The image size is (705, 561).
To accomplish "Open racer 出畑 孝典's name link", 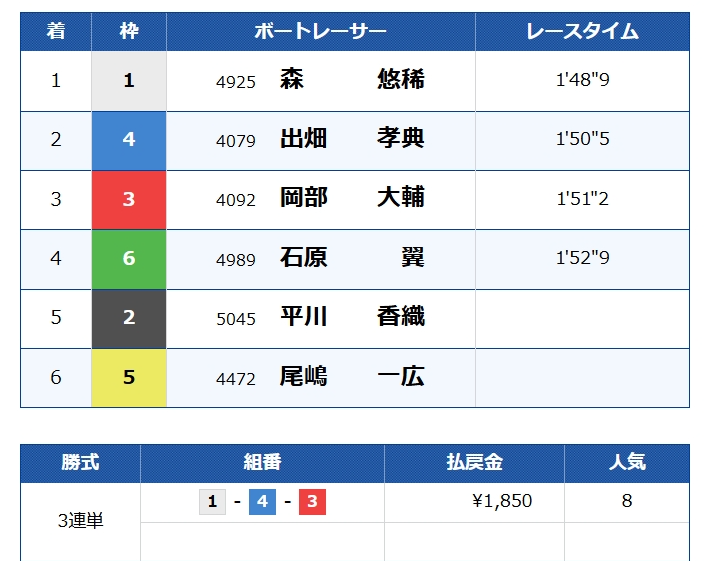I will pos(352,139).
